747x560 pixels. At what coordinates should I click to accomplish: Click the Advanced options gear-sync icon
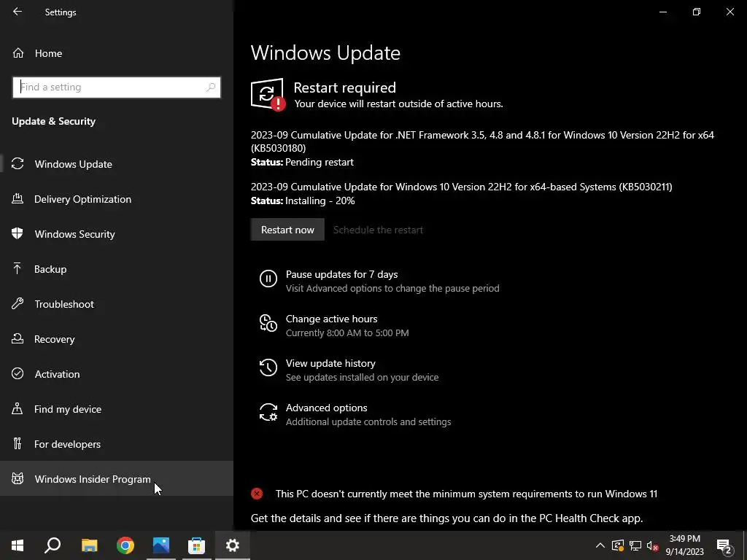click(268, 413)
